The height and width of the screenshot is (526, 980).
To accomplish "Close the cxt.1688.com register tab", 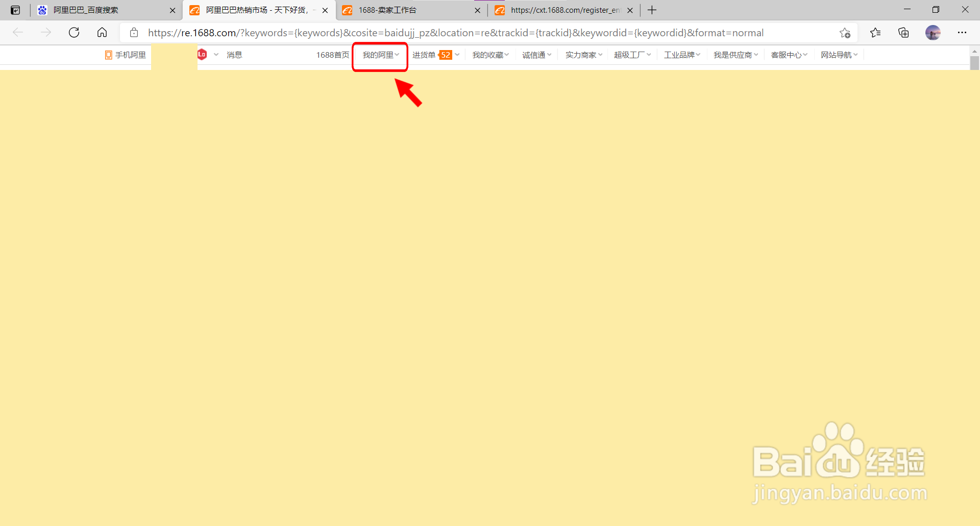I will click(x=630, y=10).
